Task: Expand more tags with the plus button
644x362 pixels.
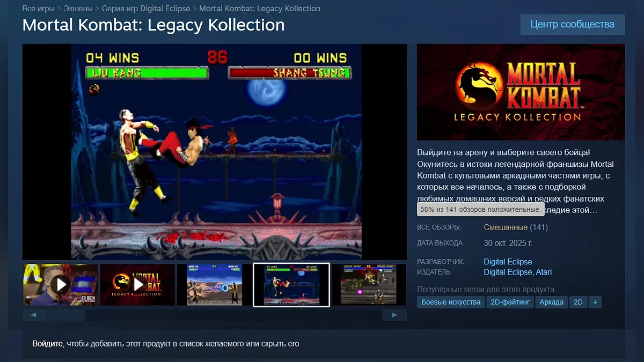Action: click(595, 302)
